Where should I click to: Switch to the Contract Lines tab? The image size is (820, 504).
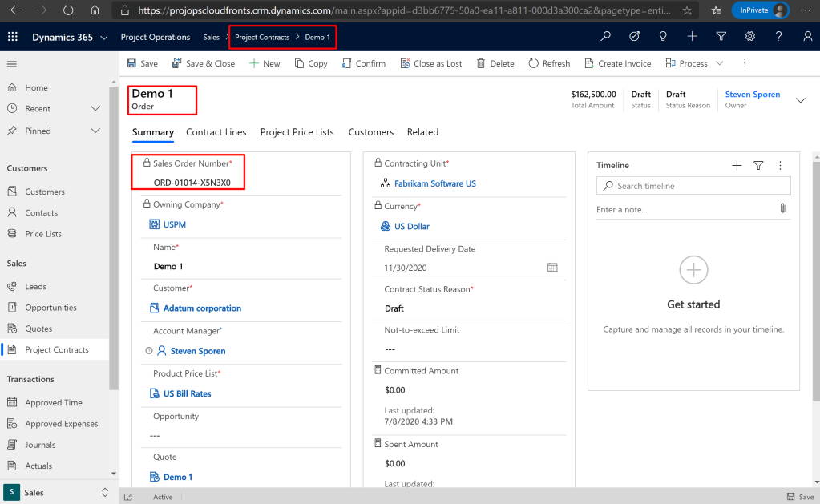[x=216, y=132]
